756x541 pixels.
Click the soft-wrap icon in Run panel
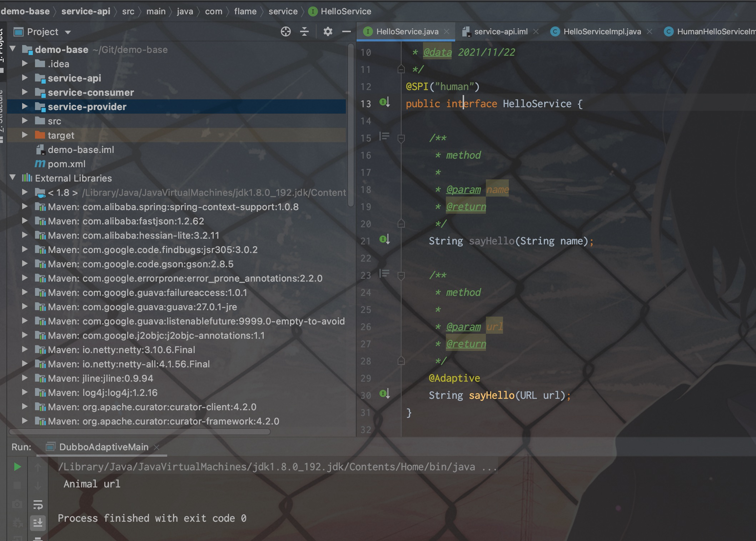[38, 505]
